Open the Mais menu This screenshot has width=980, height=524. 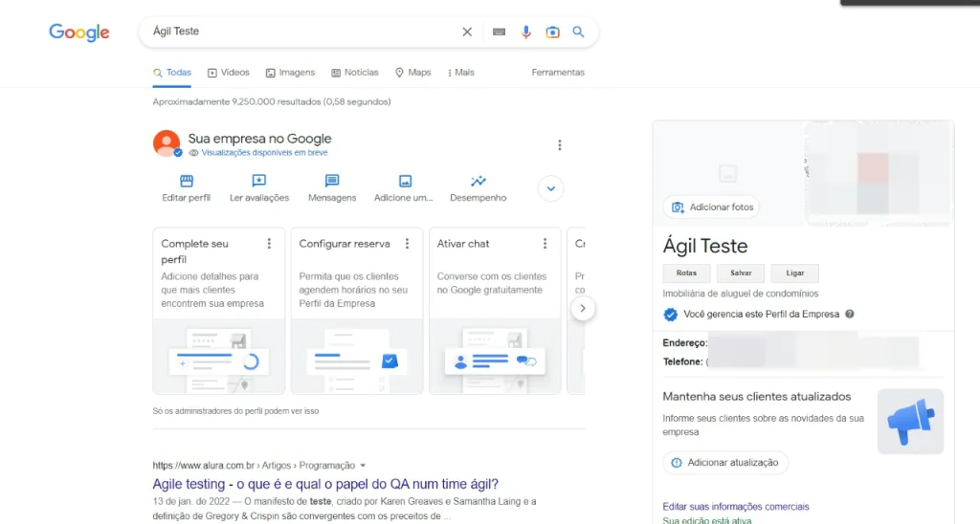click(x=461, y=73)
